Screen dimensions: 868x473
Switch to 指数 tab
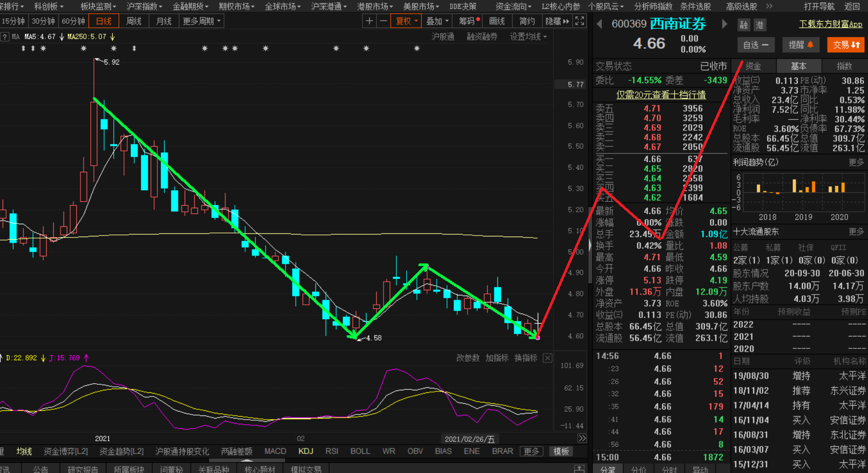click(844, 66)
